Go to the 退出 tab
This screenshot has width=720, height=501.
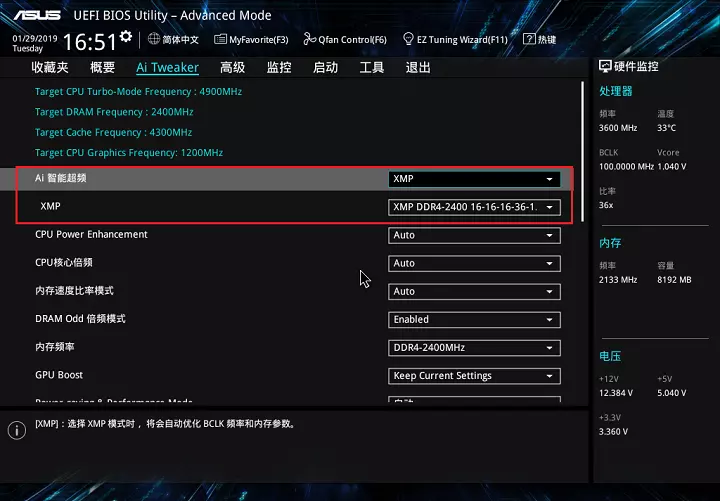point(418,68)
